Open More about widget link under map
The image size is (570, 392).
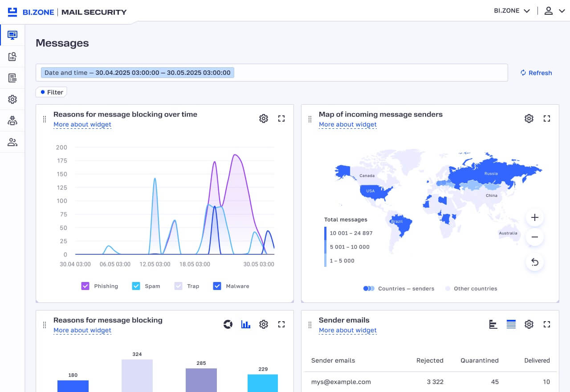347,124
